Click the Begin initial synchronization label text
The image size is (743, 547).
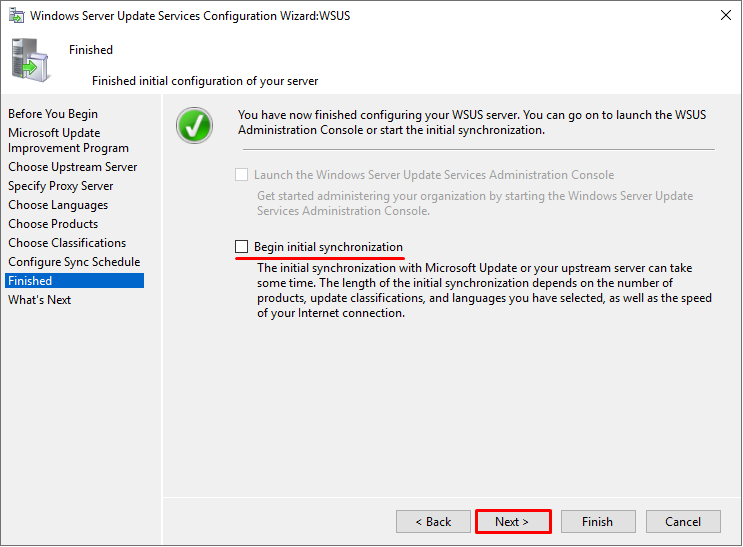(x=328, y=247)
